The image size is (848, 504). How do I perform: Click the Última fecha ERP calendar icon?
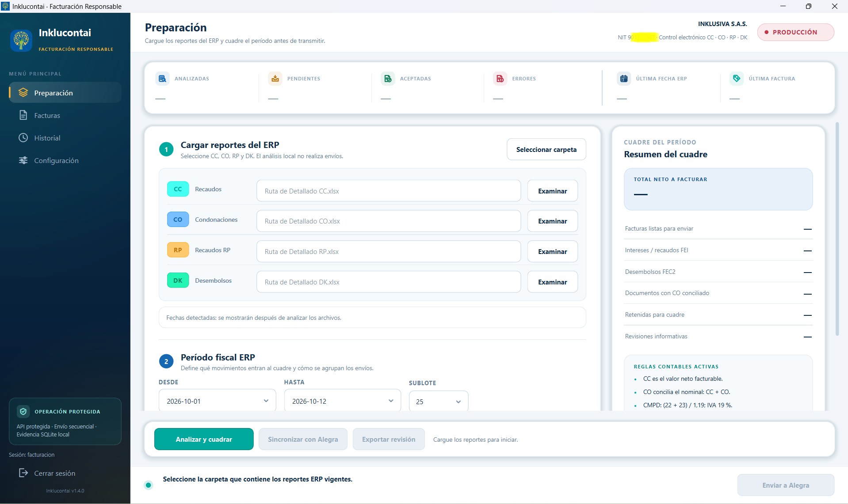[x=624, y=79]
